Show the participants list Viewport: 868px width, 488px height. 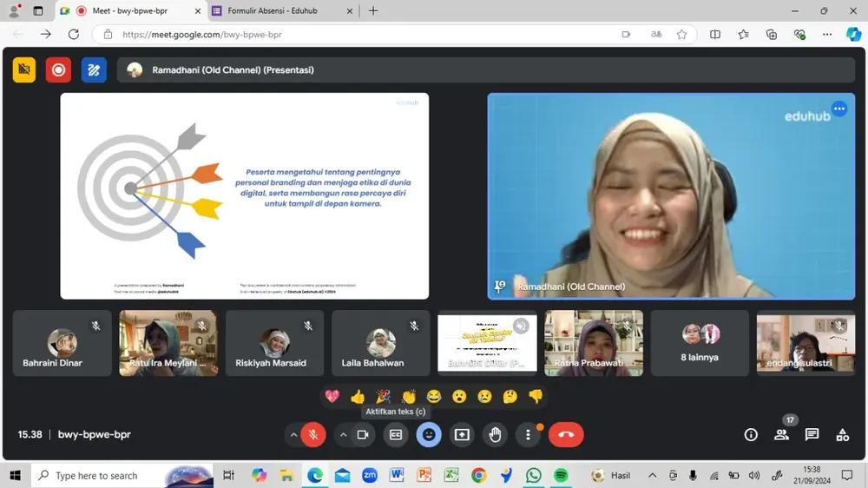782,435
